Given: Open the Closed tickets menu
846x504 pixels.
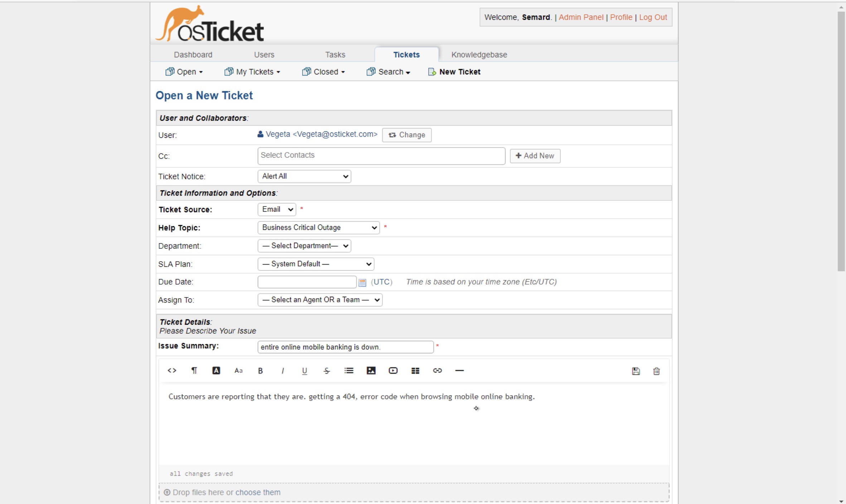Looking at the screenshot, I should (x=323, y=72).
